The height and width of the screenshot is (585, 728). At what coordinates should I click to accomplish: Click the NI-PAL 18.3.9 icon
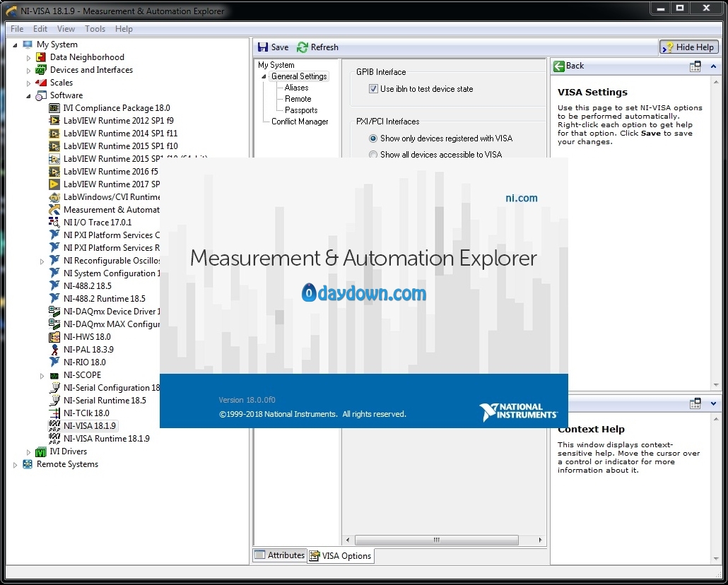[x=54, y=350]
